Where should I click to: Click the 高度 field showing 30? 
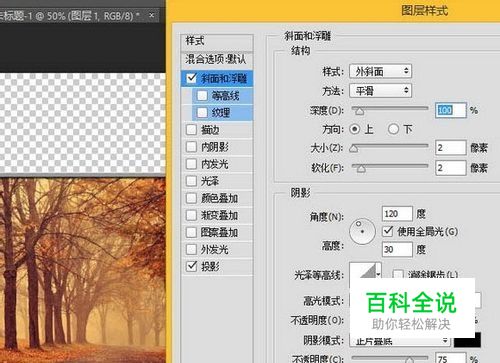click(x=397, y=249)
